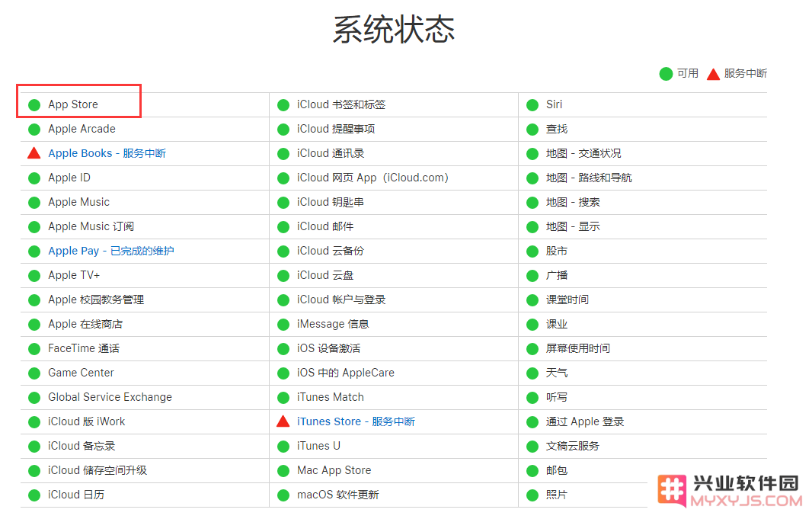The width and height of the screenshot is (812, 519).
Task: Select the iCloud 版 iWork entry
Action: coord(87,421)
